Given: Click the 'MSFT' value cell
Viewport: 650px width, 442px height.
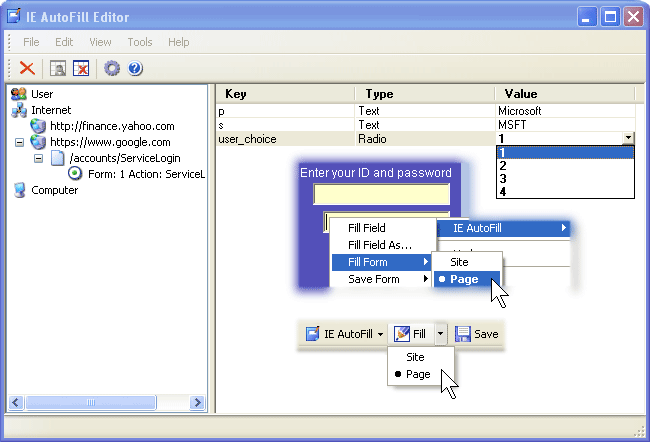Looking at the screenshot, I should (565, 125).
